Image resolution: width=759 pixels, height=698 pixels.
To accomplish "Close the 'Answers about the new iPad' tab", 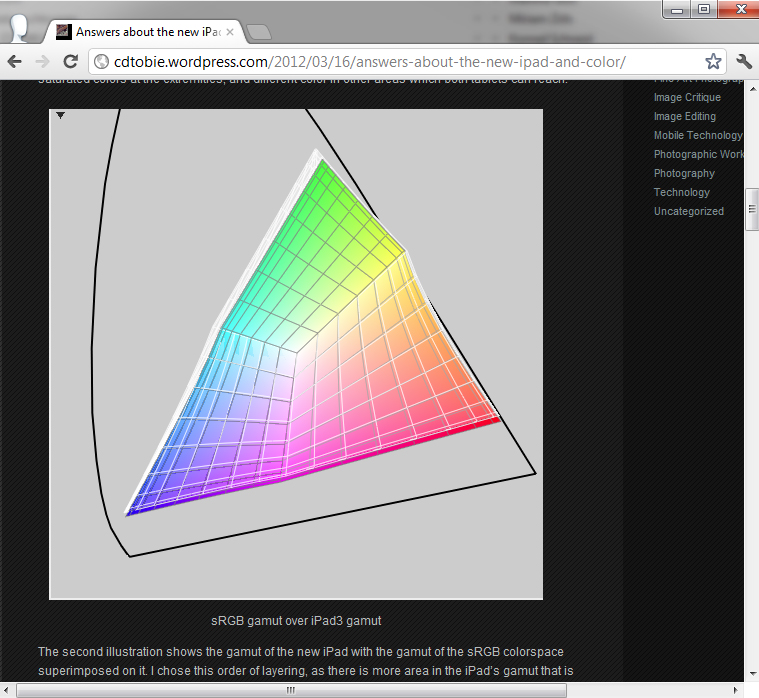I will click(230, 32).
